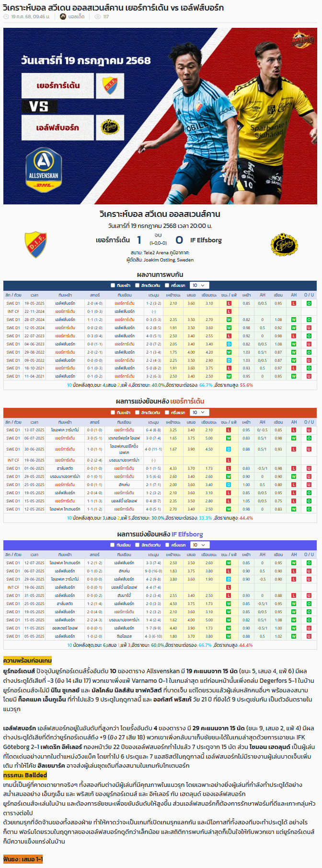Tick ครึ่งแรก checkbox in IF Elfsborg form table

(167, 545)
